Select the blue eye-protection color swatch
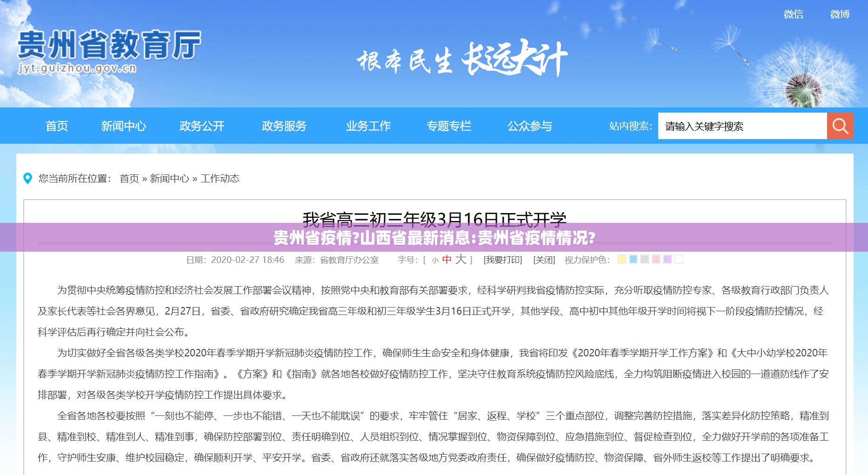Image resolution: width=868 pixels, height=475 pixels. [x=633, y=259]
